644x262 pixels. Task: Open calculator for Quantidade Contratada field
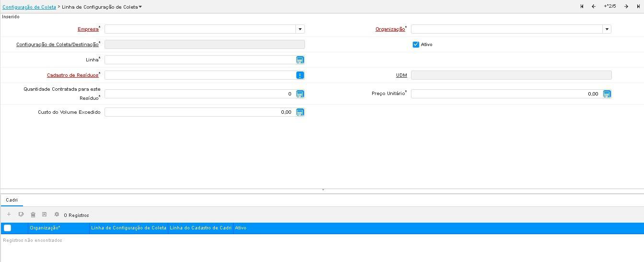pos(300,94)
